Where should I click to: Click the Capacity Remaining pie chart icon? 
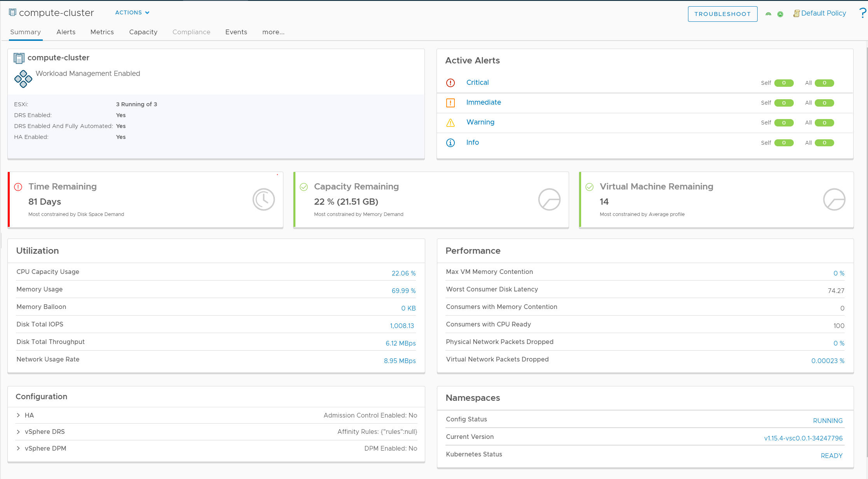(548, 199)
